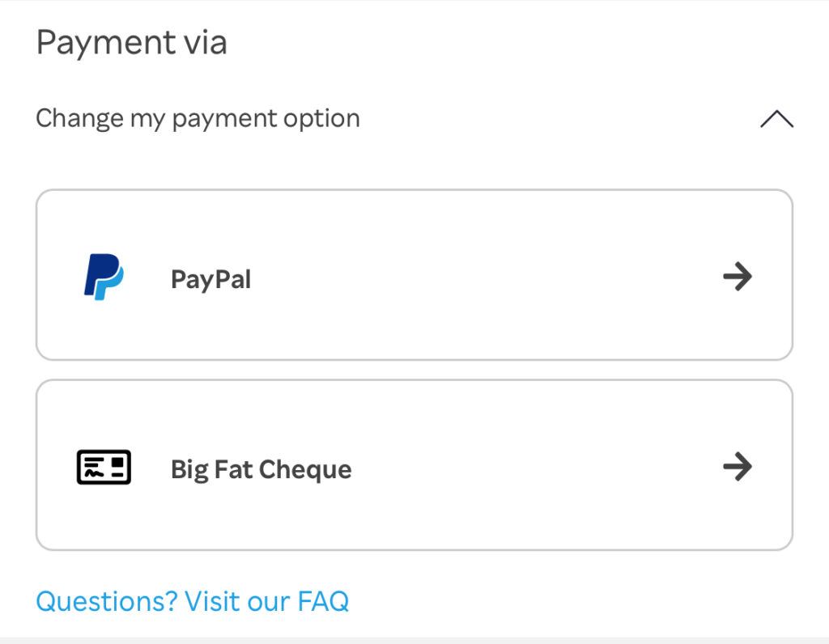Click the arrow beside Big Fat Cheque
829x644 pixels.
pos(738,467)
